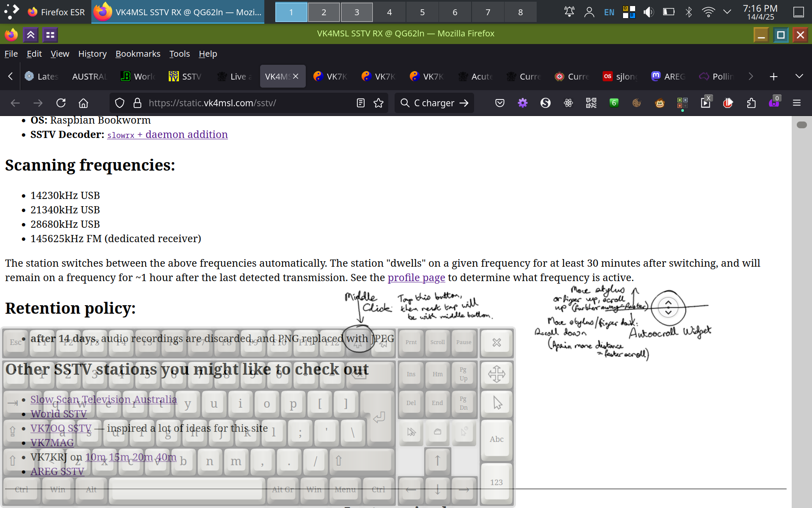The image size is (812, 508).
Task: Reload the current page
Action: coord(61,103)
